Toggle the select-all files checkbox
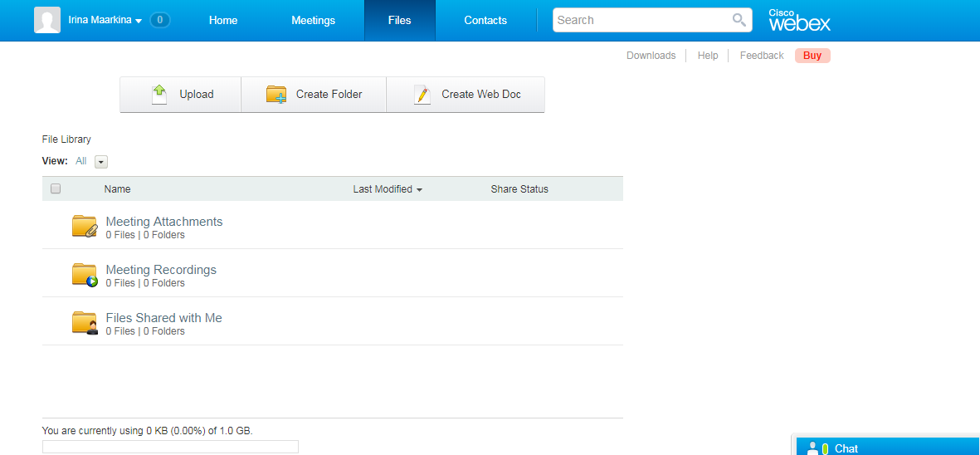Image resolution: width=980 pixels, height=455 pixels. (56, 188)
